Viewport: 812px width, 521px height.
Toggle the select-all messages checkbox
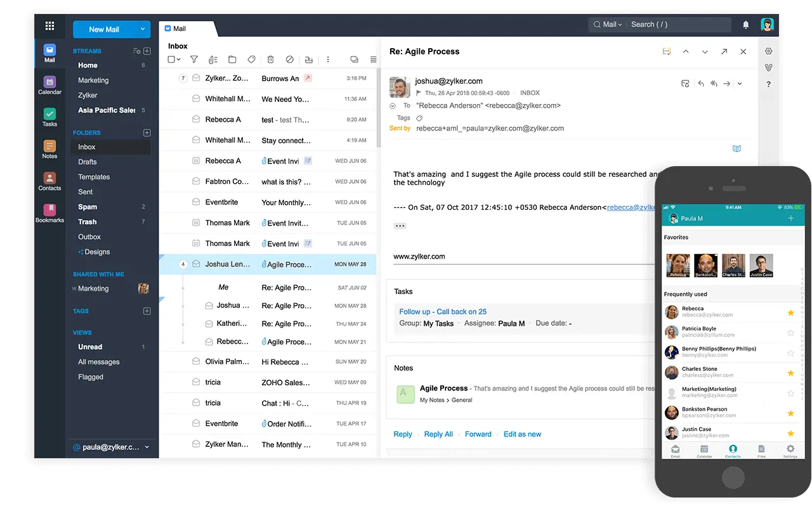tap(171, 59)
